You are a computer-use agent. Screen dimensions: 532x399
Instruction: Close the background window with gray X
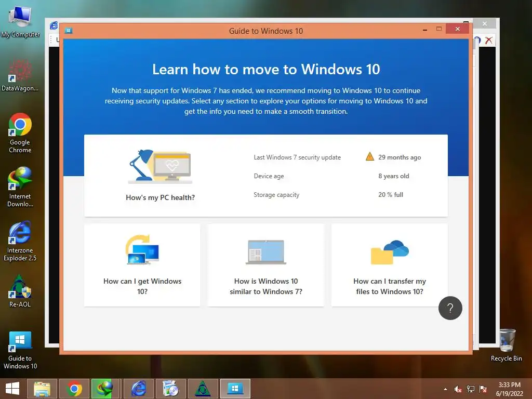click(485, 24)
